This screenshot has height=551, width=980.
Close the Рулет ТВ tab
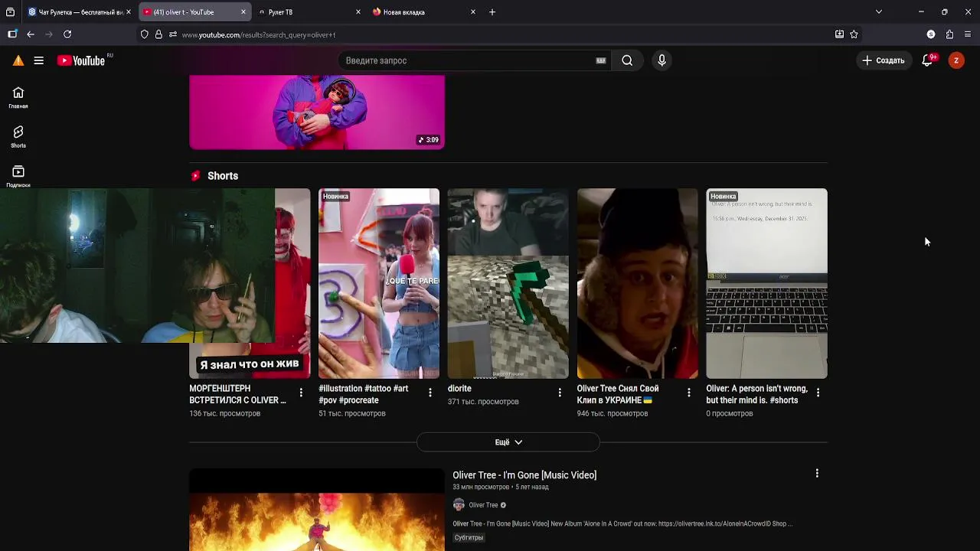(x=358, y=12)
